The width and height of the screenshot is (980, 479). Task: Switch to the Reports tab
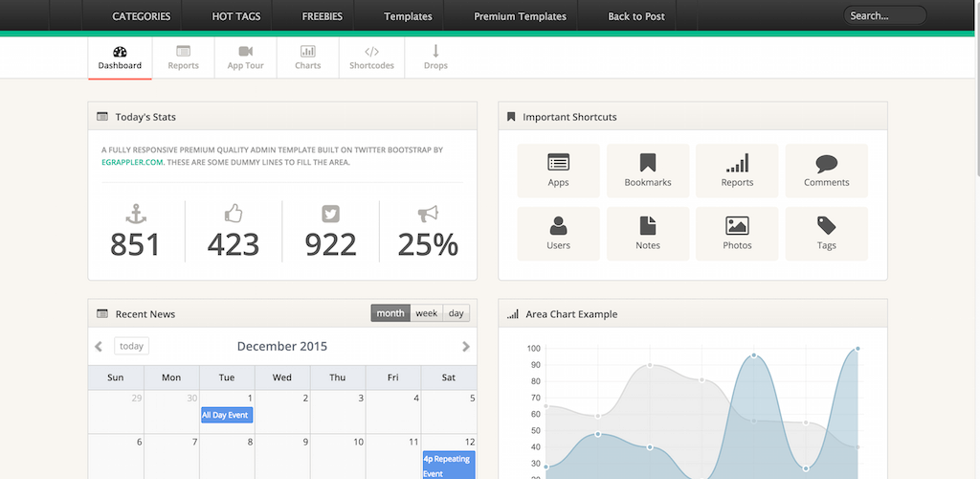point(183,58)
